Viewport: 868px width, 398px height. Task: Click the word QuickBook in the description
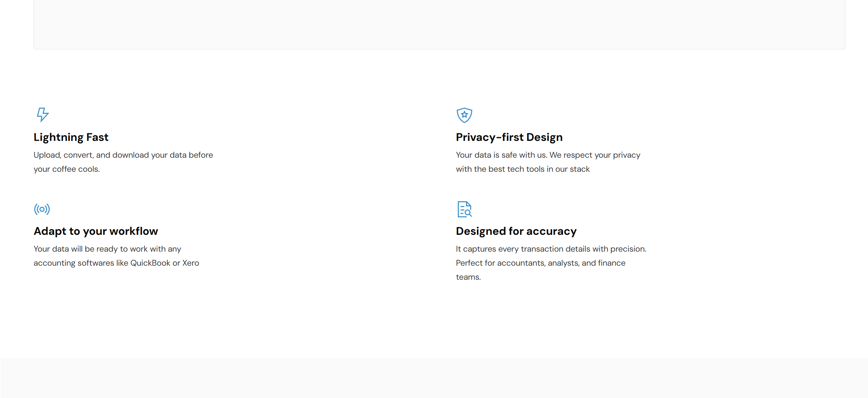coord(150,263)
